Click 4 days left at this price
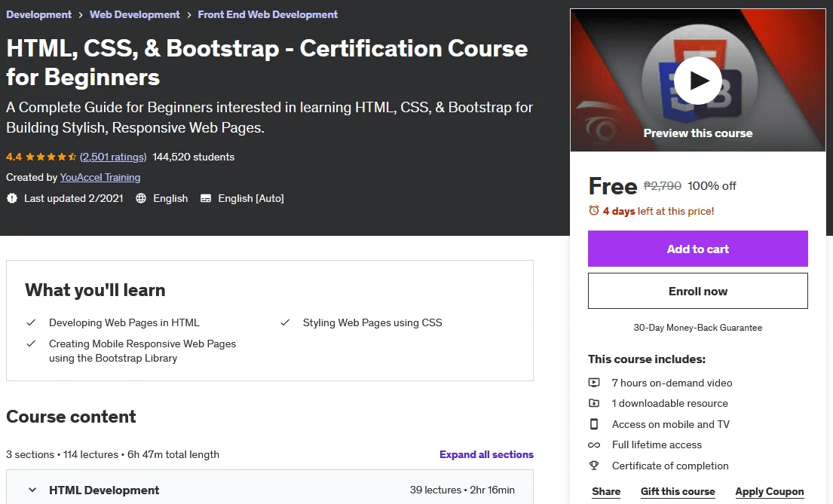This screenshot has width=833, height=504. point(658,211)
